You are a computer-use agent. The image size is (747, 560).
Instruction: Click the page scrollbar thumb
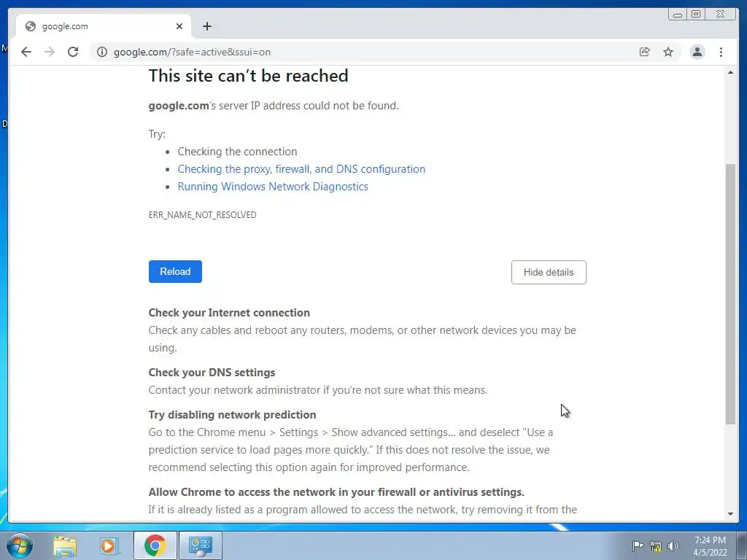pyautogui.click(x=730, y=294)
